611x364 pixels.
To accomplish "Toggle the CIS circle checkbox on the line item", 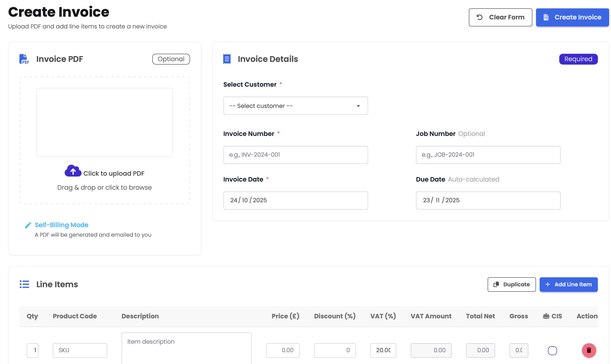I will coord(552,350).
